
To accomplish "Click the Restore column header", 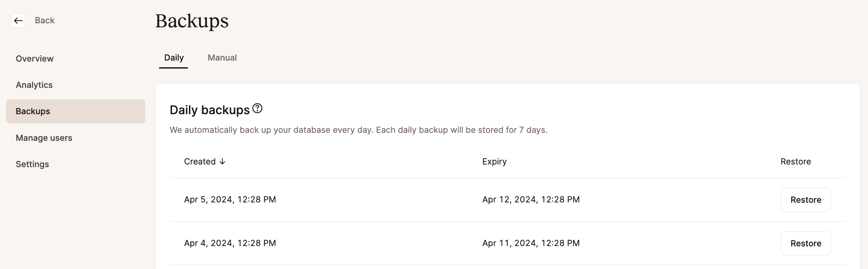I will click(795, 161).
